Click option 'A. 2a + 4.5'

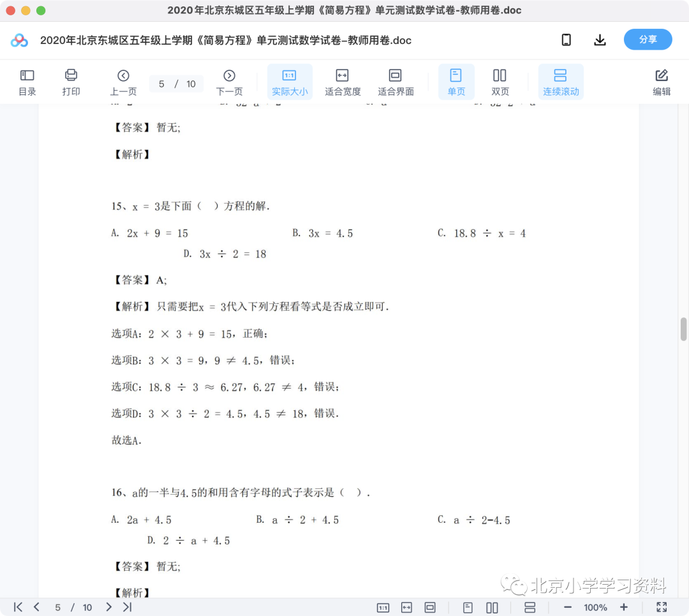click(142, 520)
